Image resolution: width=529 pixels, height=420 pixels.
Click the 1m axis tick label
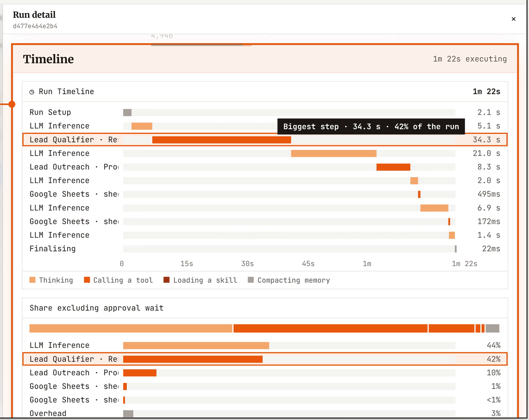click(x=367, y=264)
